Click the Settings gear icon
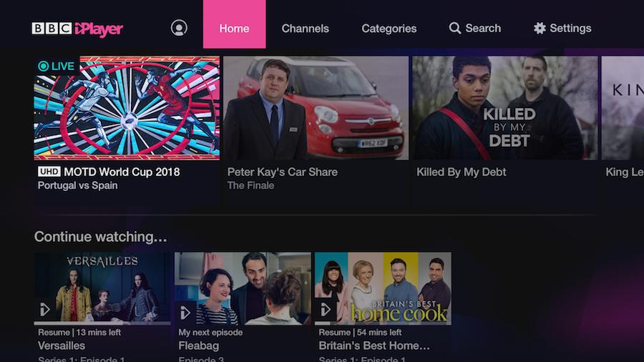This screenshot has height=362, width=644. pyautogui.click(x=540, y=28)
